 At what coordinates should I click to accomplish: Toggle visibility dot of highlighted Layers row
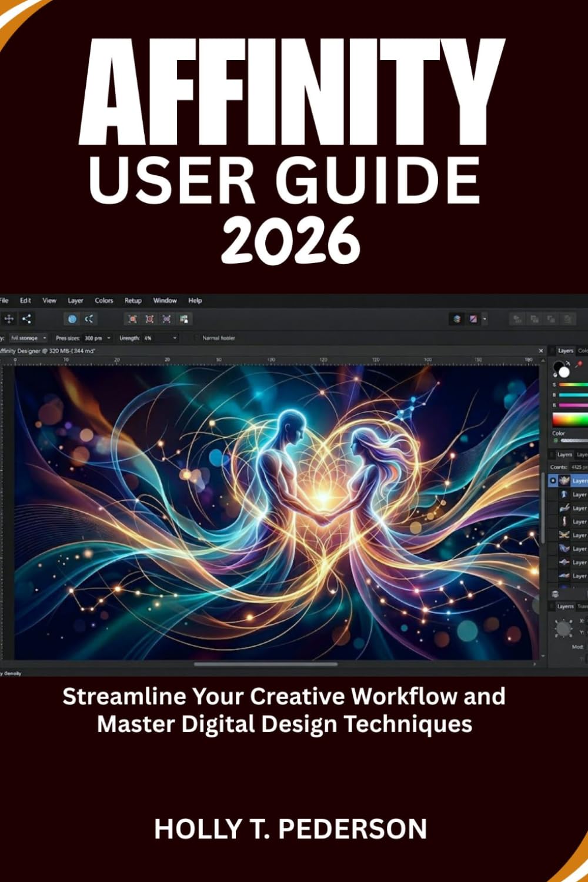tap(553, 481)
